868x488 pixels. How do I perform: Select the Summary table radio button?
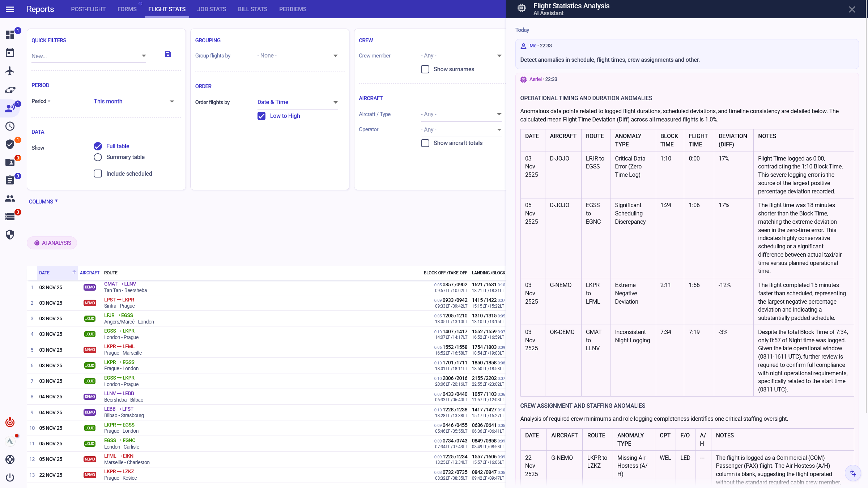[98, 157]
